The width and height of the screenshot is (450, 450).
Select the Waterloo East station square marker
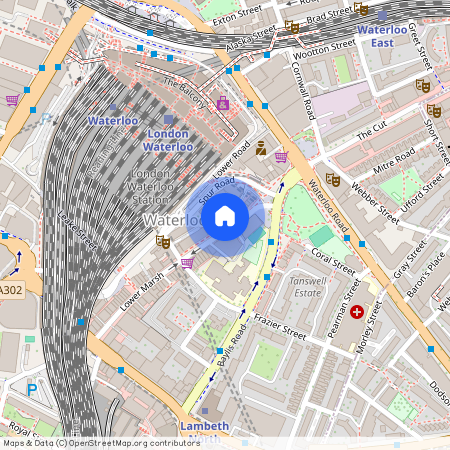383,15
